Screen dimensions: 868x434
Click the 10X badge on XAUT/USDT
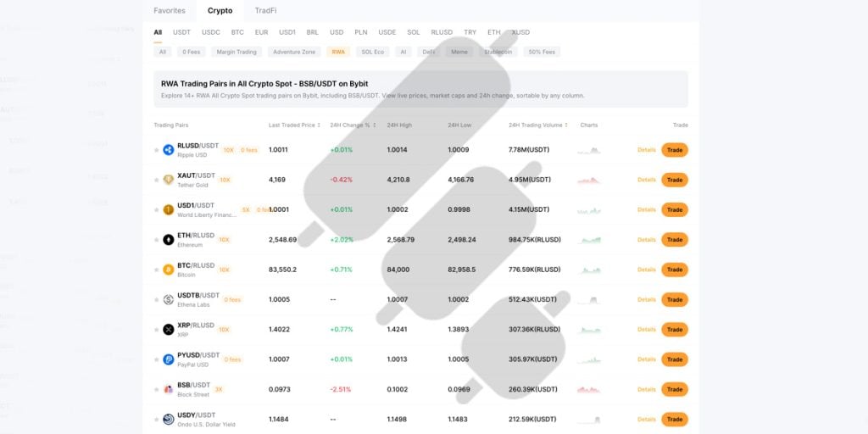[x=224, y=180]
